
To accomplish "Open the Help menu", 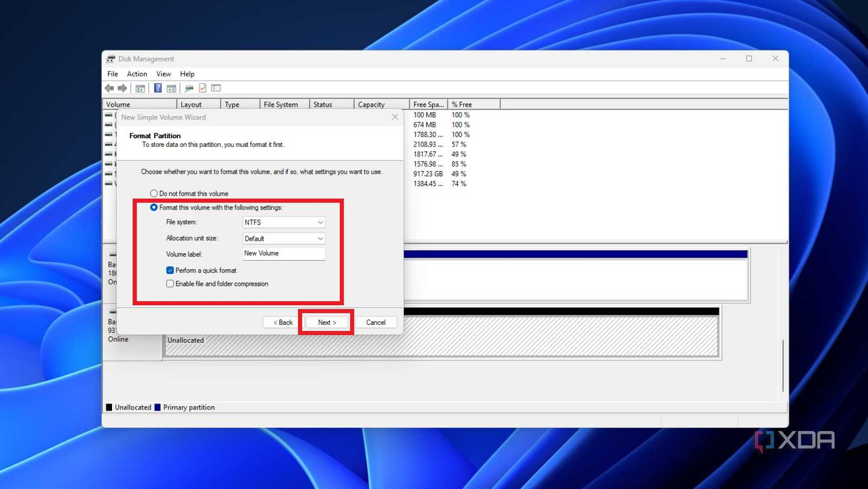I will tap(187, 74).
